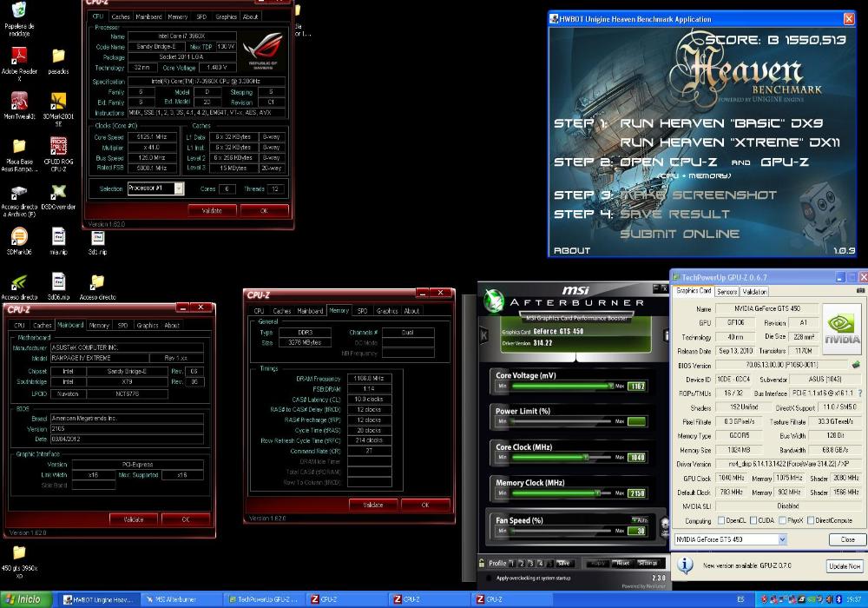Click Run Heaven Xtreme DX11 in HWBOT window
Screen dimensions: 868x608
[730, 142]
